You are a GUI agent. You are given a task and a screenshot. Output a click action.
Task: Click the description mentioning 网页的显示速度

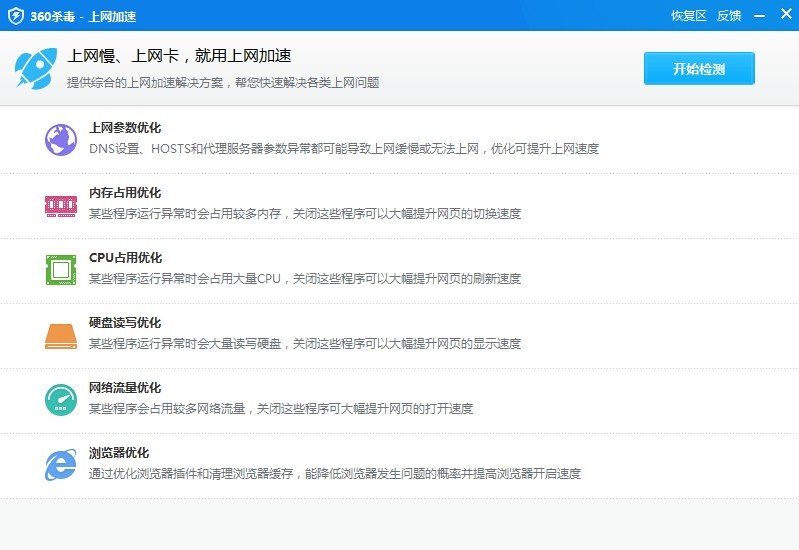click(305, 344)
